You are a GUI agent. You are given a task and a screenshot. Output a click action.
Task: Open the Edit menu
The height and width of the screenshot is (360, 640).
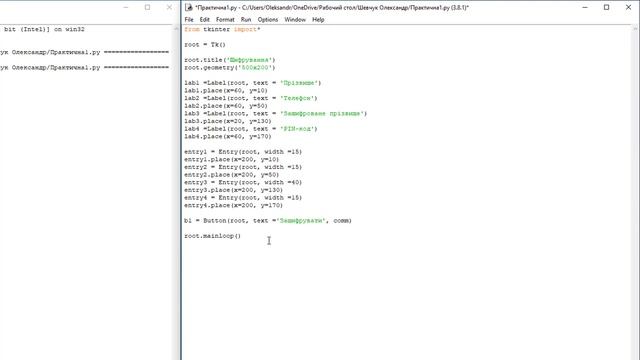(204, 20)
